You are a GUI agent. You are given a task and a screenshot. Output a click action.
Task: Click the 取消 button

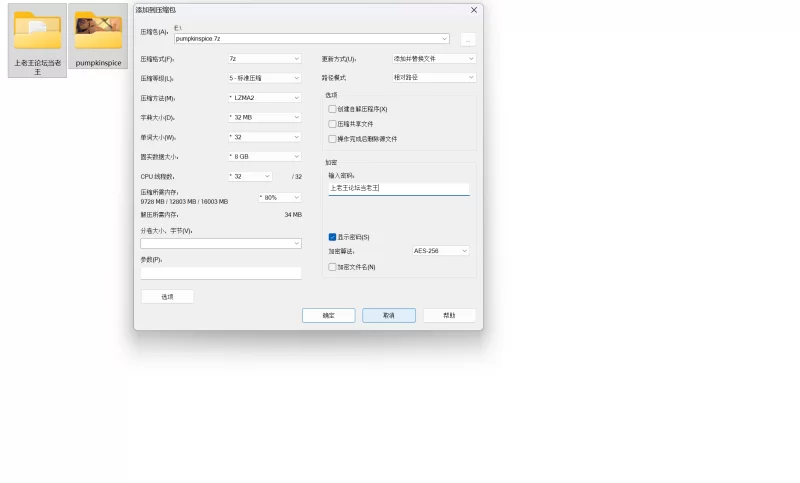388,315
